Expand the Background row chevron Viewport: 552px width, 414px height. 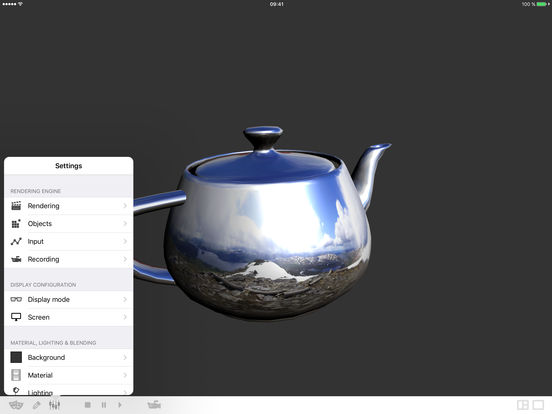click(125, 357)
